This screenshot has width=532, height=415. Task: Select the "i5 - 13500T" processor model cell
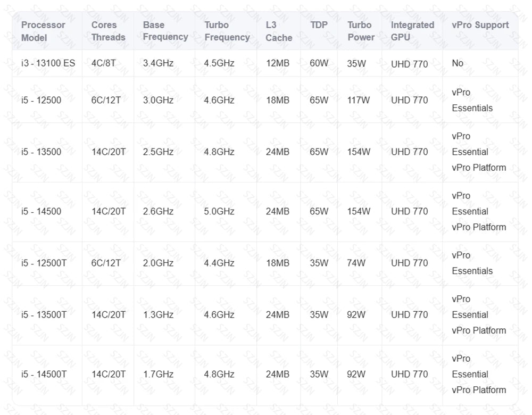(x=44, y=314)
